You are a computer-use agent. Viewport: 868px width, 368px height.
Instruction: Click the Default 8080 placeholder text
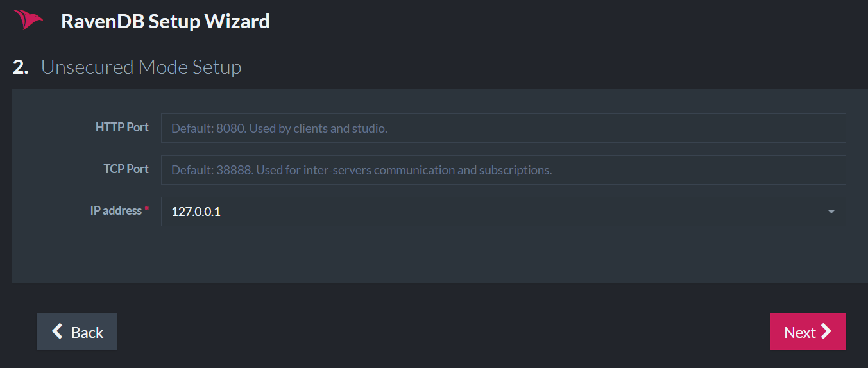coord(279,128)
